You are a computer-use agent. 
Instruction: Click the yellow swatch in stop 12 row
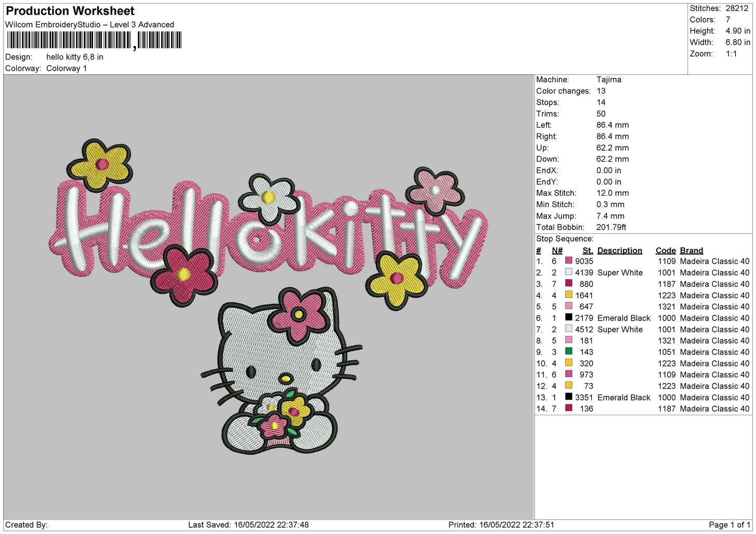coord(569,385)
